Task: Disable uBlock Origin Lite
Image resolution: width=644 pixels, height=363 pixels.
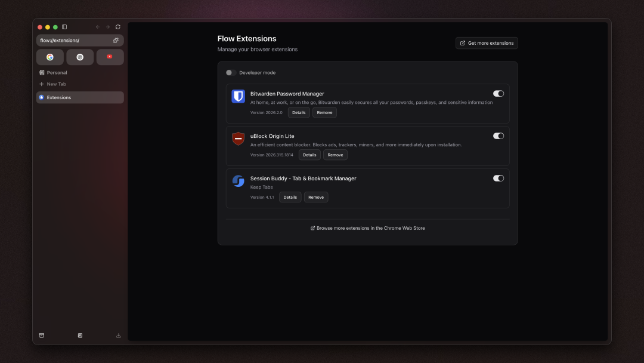Action: tap(498, 136)
